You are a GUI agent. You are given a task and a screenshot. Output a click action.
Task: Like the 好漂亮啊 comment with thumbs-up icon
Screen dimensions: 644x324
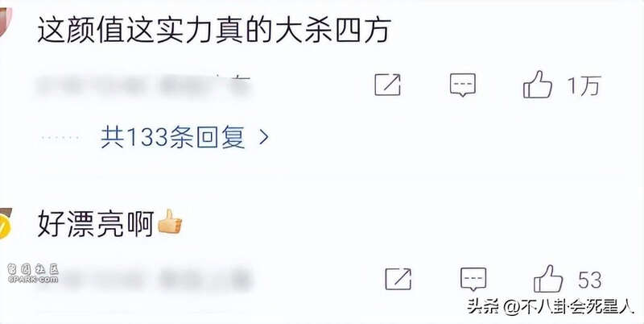click(x=548, y=279)
